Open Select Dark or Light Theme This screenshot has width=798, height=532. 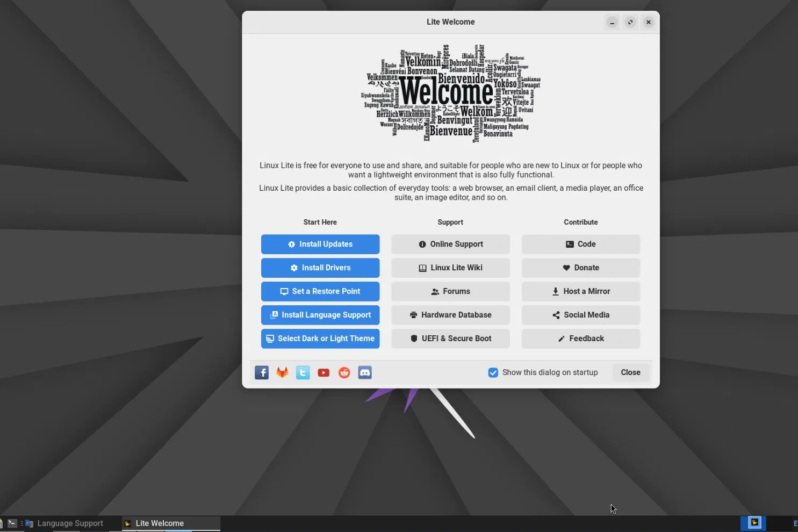click(x=320, y=339)
